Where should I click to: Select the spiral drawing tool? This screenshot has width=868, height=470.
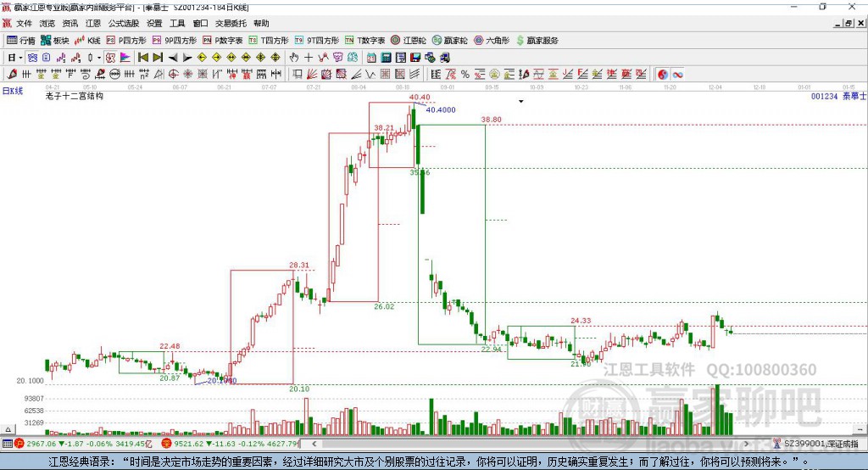(x=86, y=75)
